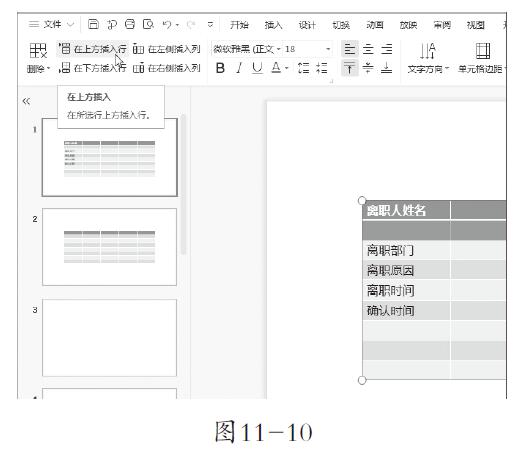The image size is (523, 459).
Task: Align text left in cell
Action: click(x=350, y=49)
